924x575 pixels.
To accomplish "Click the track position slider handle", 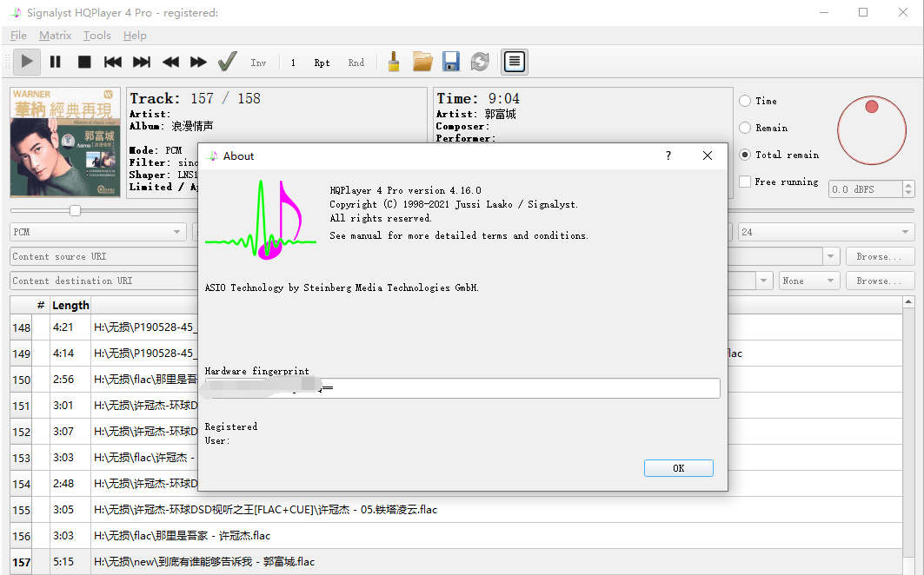I will 75,210.
